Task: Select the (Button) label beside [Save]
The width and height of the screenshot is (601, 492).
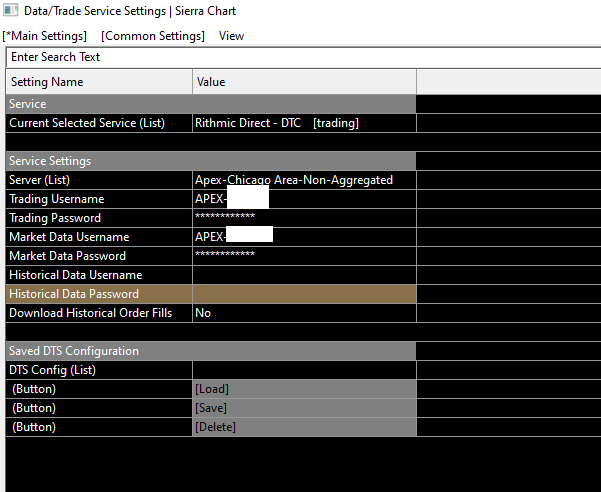Action: point(34,408)
